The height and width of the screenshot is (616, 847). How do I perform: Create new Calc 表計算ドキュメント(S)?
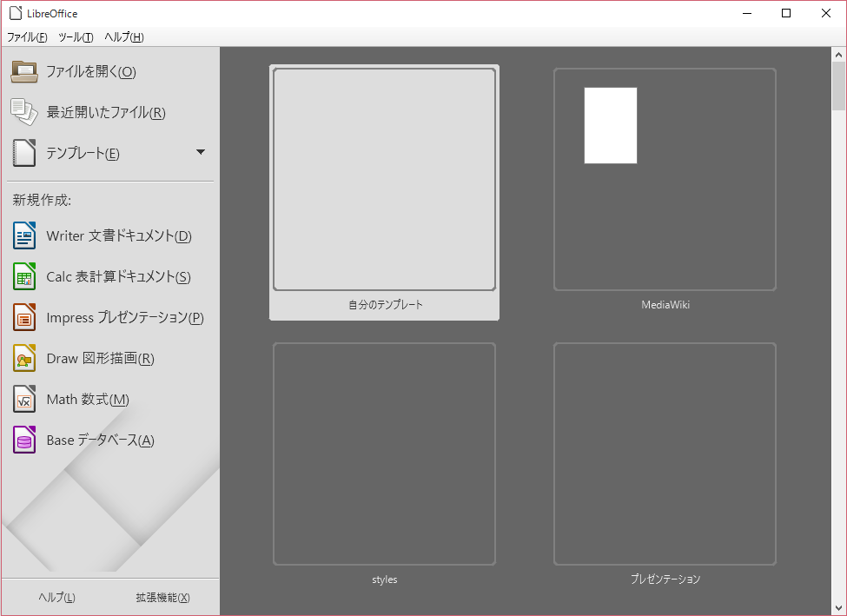pos(118,276)
